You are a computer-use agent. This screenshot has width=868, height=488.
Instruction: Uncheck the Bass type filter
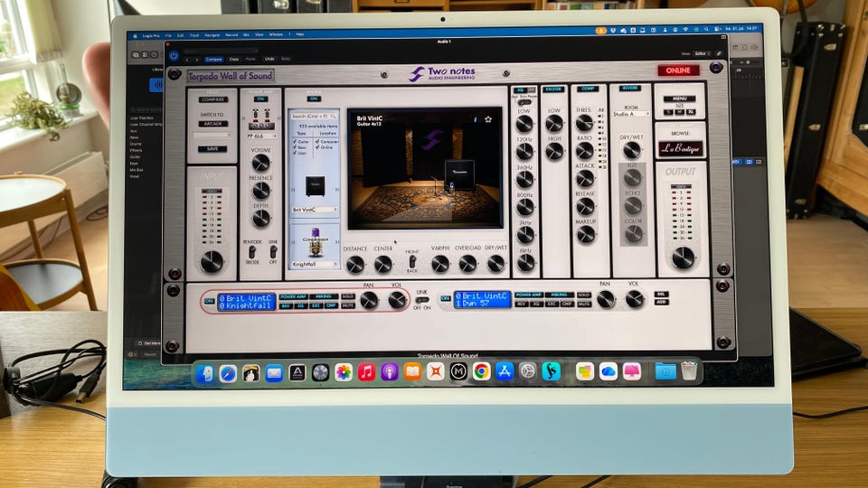[x=295, y=147]
